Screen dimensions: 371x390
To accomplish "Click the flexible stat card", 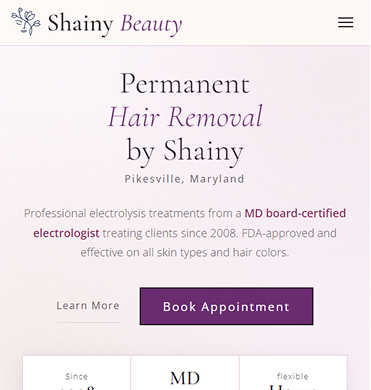I will point(293,373).
